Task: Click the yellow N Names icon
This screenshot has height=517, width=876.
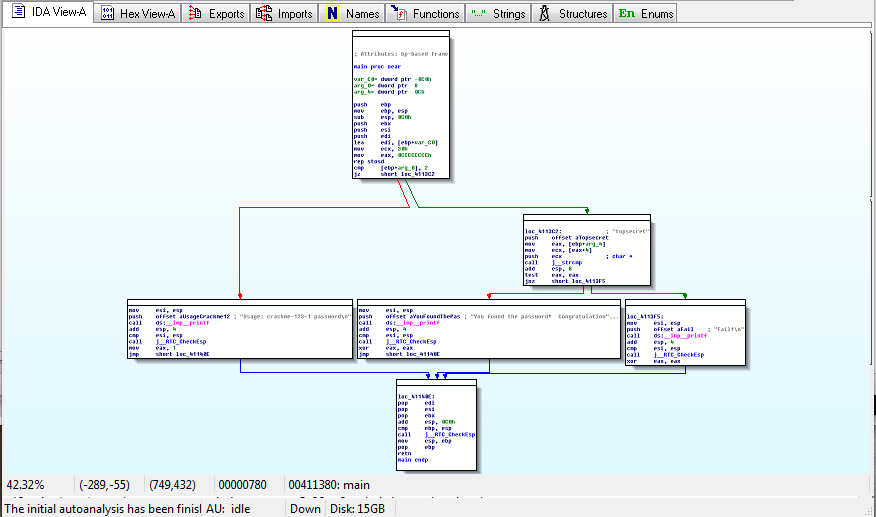Action: [x=331, y=14]
